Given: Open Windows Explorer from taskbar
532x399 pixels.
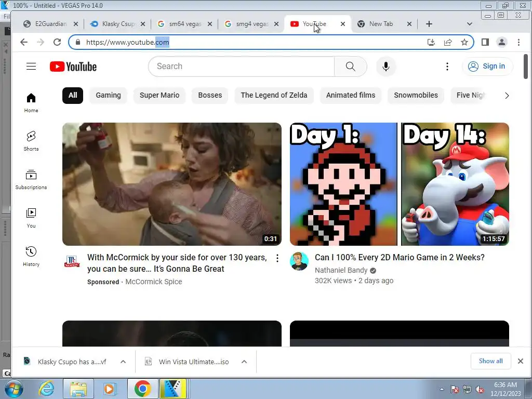Looking at the screenshot, I should tap(78, 389).
